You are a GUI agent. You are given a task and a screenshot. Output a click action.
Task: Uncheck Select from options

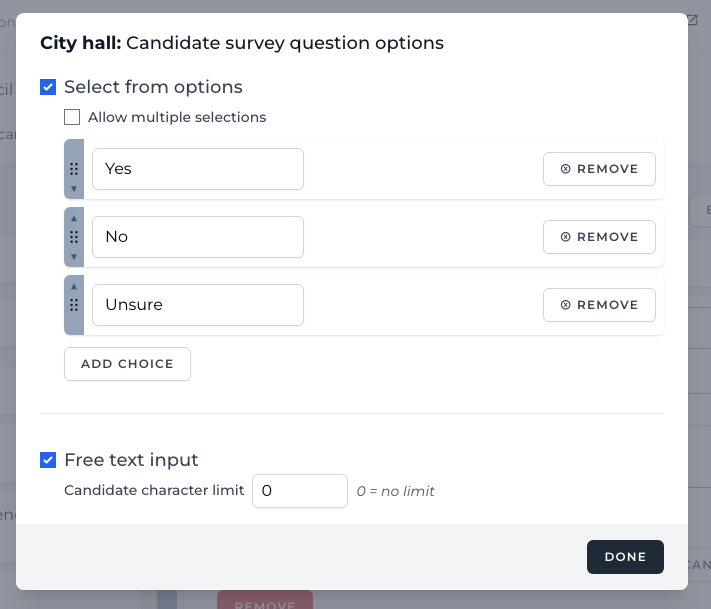pyautogui.click(x=48, y=87)
